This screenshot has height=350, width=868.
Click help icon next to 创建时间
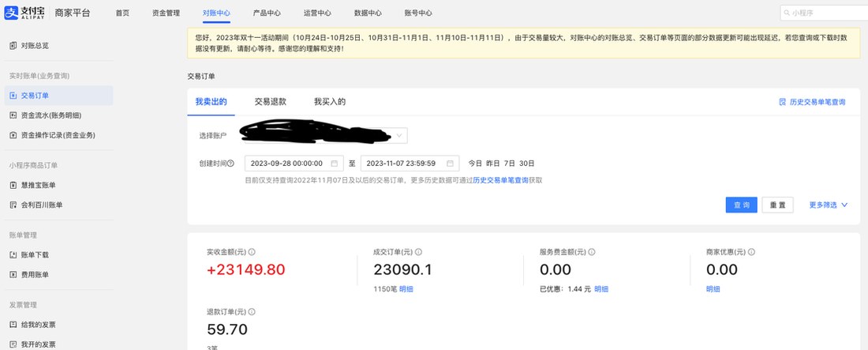231,164
